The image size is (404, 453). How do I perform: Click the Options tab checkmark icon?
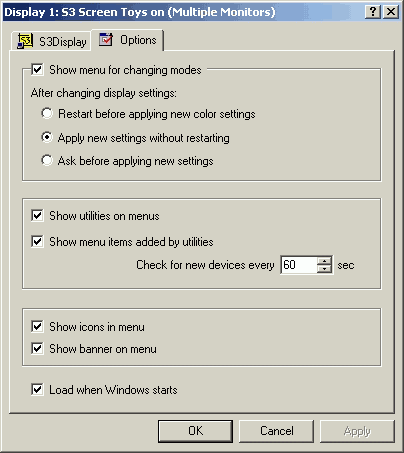point(106,40)
